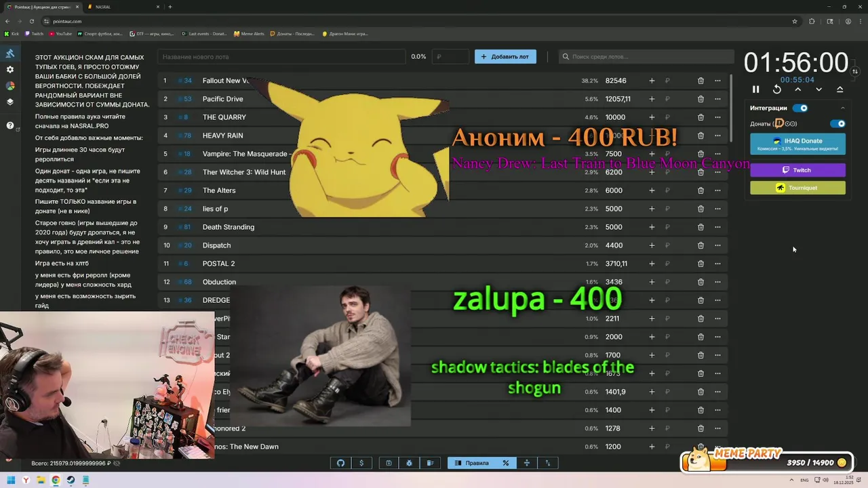Viewport: 868px width, 488px height.
Task: Toggle the divide icon in bottom toolbar
Action: coord(527,463)
